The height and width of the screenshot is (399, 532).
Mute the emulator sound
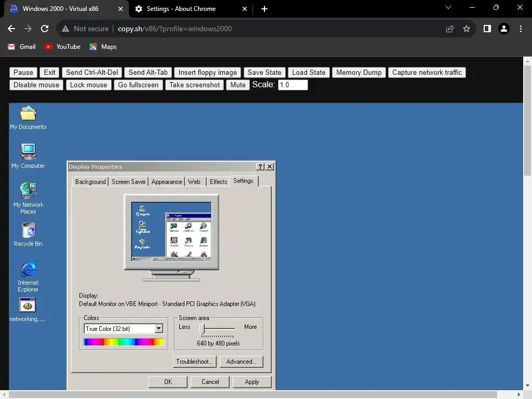[238, 85]
